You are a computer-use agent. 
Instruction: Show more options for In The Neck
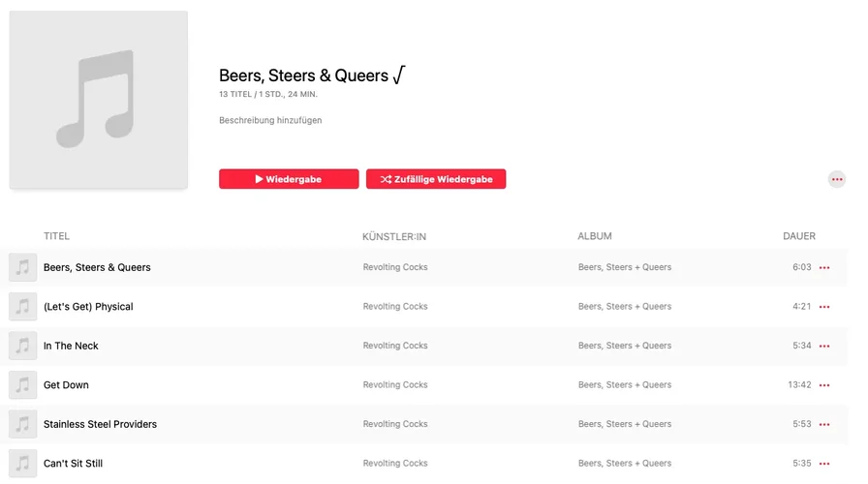click(x=824, y=347)
